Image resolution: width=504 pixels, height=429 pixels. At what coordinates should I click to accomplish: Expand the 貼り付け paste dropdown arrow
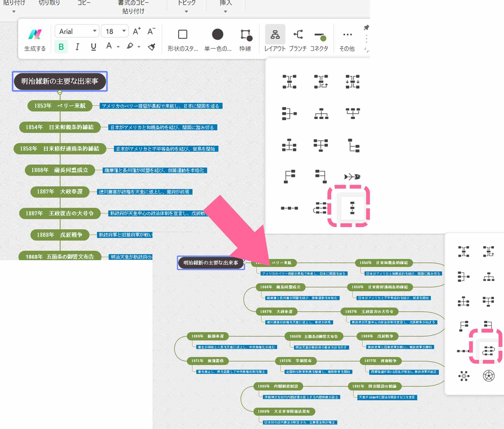[14, 12]
